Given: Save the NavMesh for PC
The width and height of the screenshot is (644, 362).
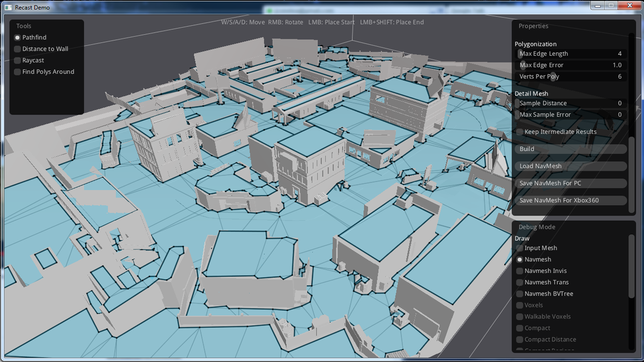Looking at the screenshot, I should [571, 183].
